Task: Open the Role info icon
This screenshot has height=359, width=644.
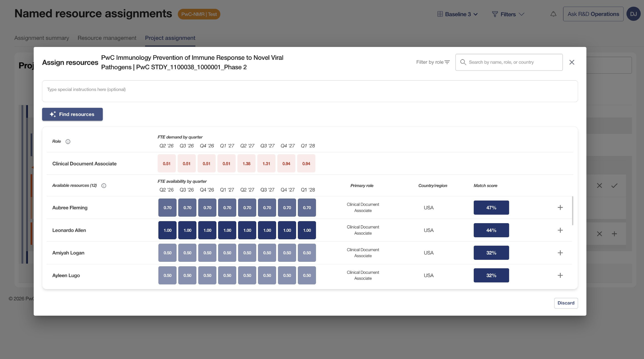Action: pyautogui.click(x=68, y=142)
